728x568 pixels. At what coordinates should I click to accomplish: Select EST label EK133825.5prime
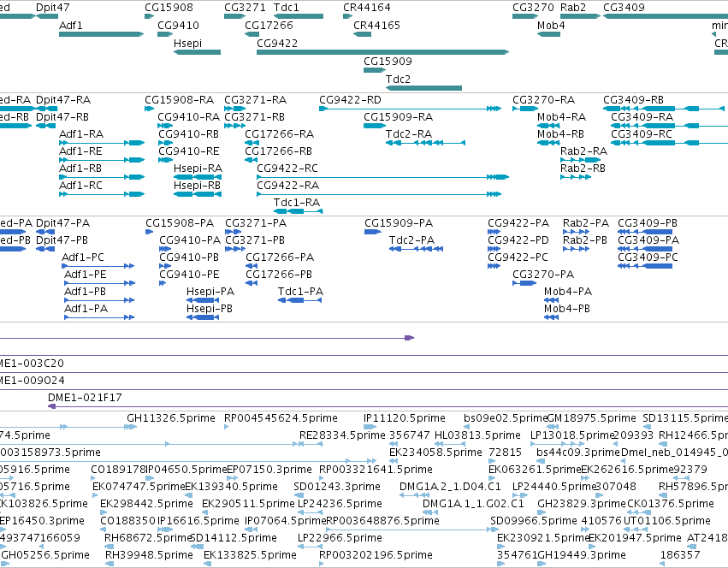(250, 555)
